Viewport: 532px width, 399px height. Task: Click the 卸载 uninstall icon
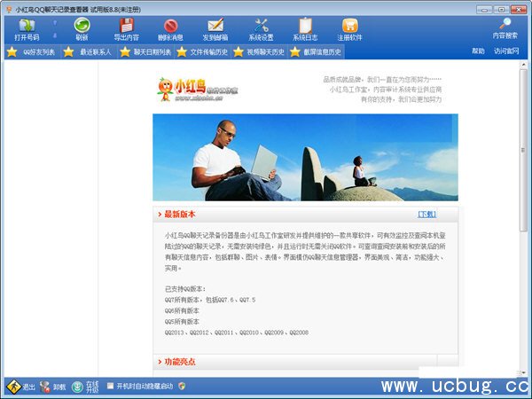pyautogui.click(x=44, y=387)
